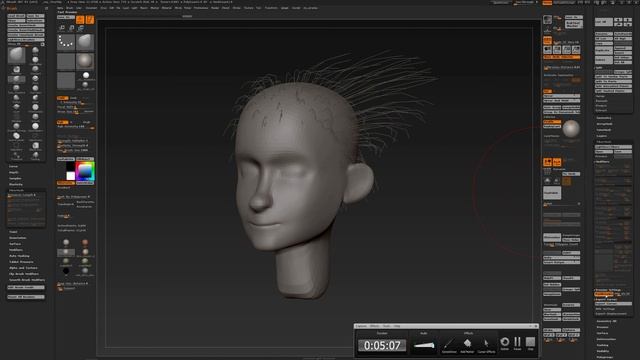Select the copper-red material sphere

[85, 242]
